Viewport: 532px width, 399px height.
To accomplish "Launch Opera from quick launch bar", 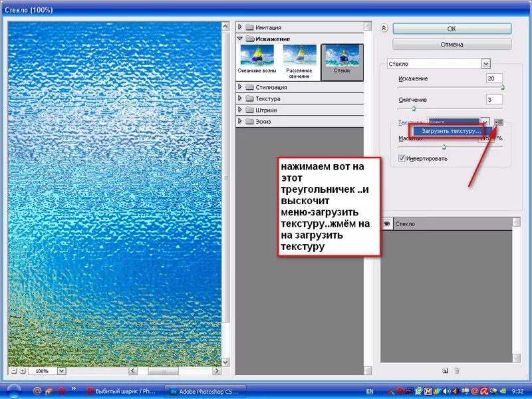I will pos(61,391).
